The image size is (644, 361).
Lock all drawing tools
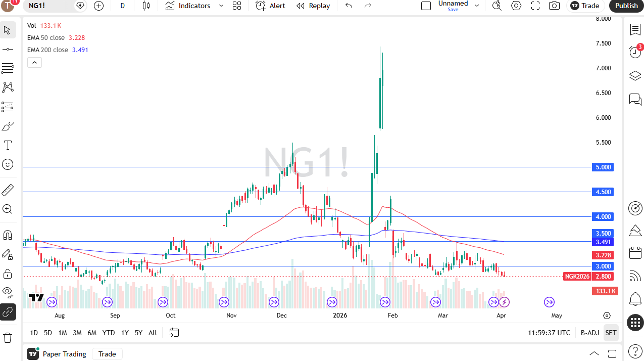(x=8, y=274)
